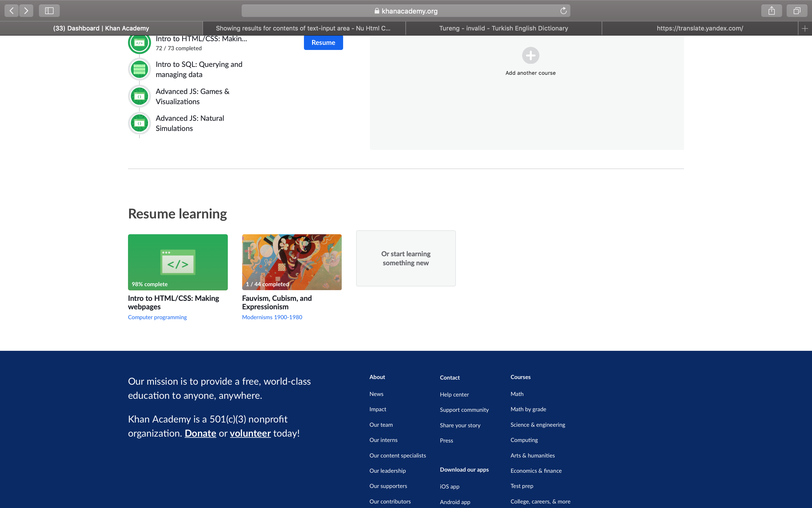Open Advanced JS: Natural Simulations
Screen dimensions: 812x508
pos(189,123)
